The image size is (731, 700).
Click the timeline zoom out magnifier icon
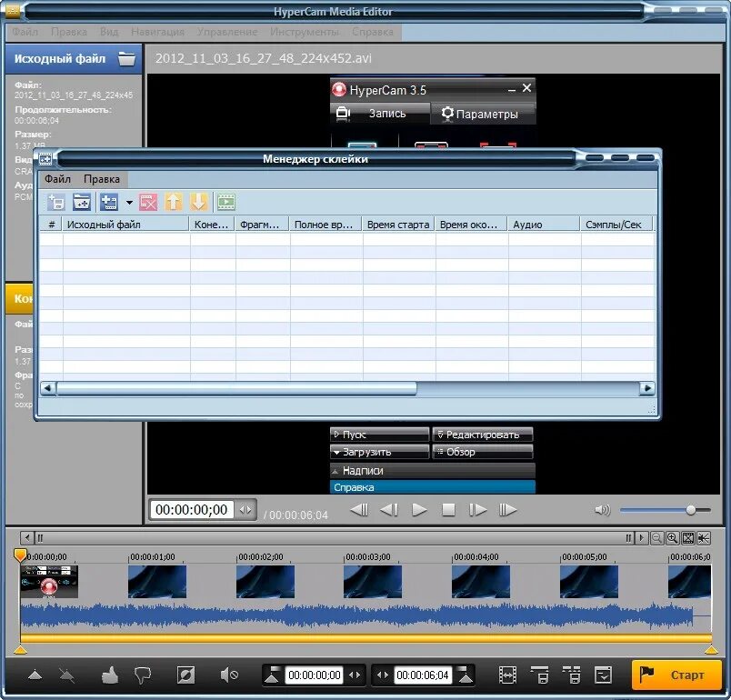point(656,538)
